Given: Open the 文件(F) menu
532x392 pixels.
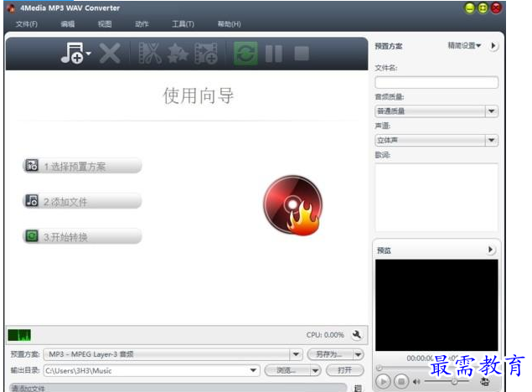Looking at the screenshot, I should pyautogui.click(x=27, y=24).
